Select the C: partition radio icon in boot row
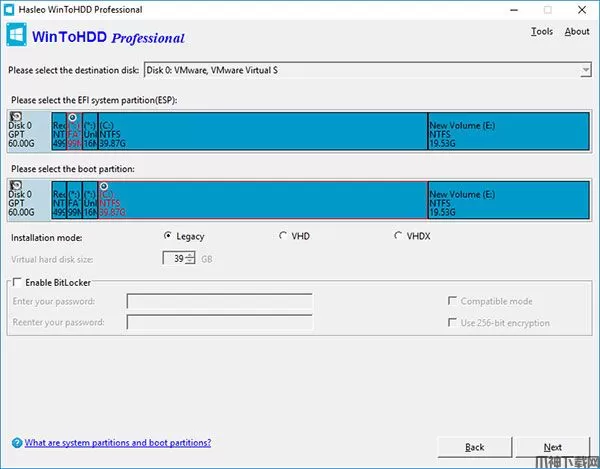Viewport: 600px width, 469px height. (104, 187)
